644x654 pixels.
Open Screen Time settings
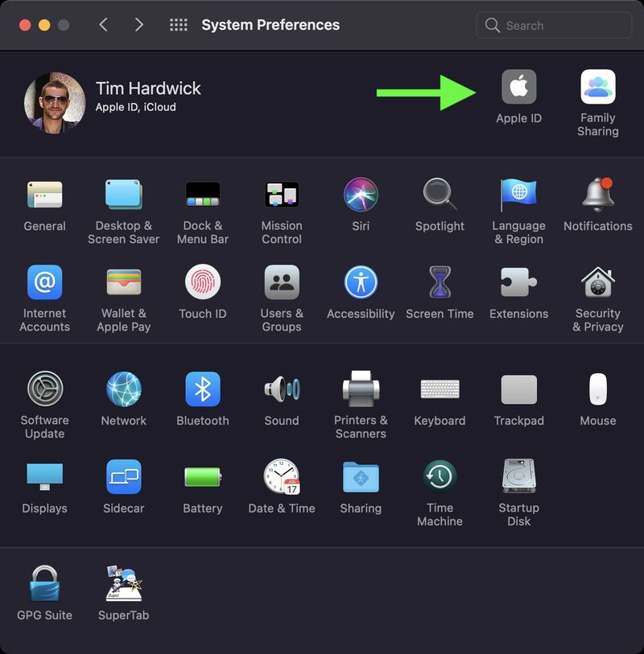(440, 283)
